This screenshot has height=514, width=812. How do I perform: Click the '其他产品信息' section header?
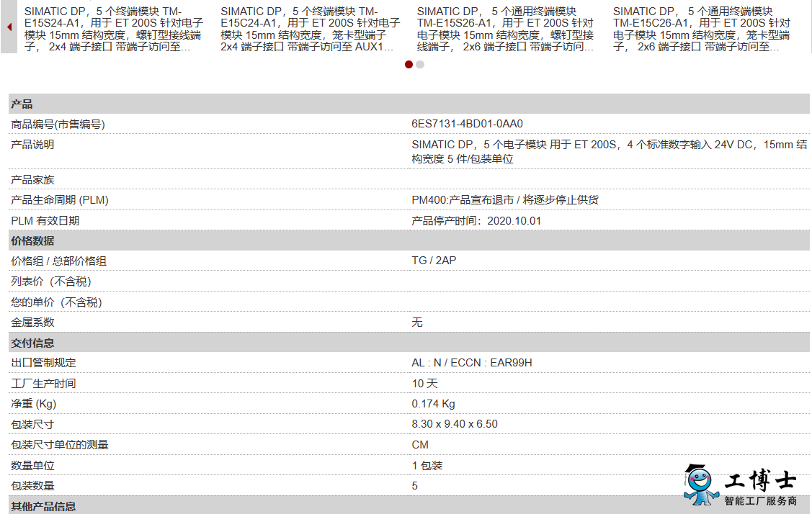click(409, 505)
